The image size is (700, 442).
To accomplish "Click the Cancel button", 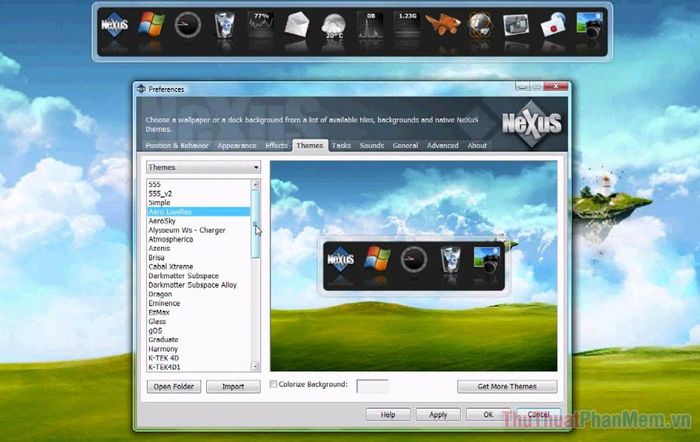I will tap(538, 415).
